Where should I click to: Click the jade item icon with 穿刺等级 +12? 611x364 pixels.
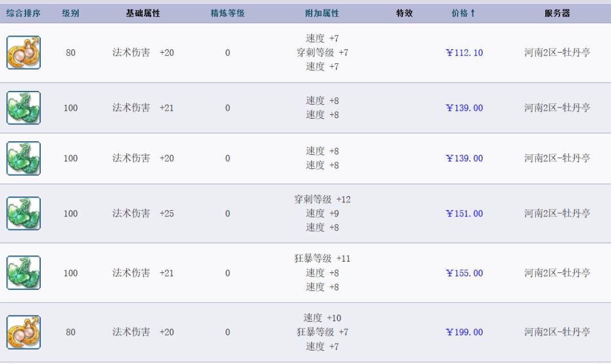coord(23,214)
